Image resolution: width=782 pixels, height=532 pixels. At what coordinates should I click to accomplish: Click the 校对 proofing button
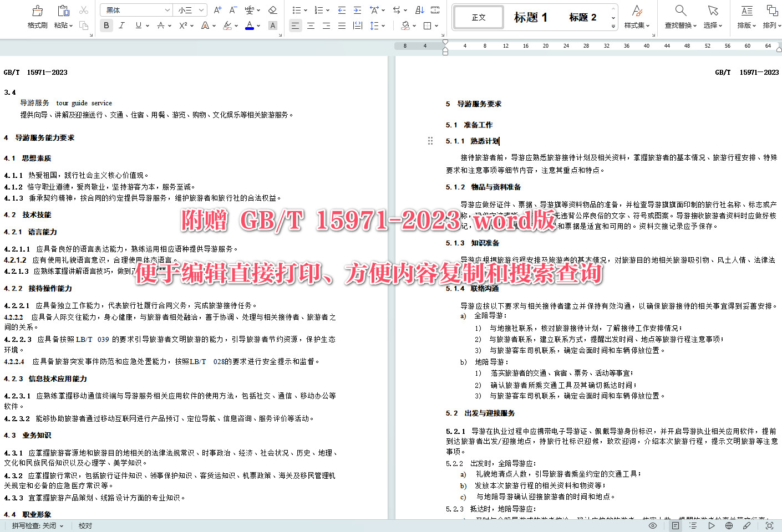(84, 525)
